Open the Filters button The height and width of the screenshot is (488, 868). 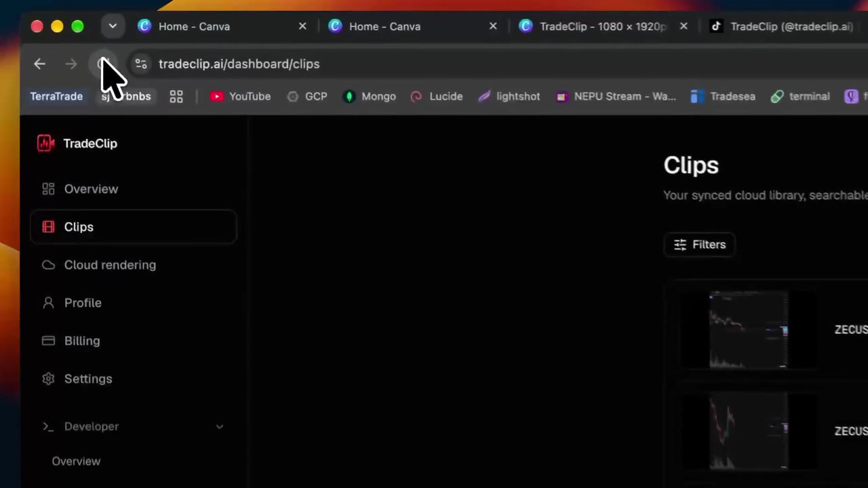[700, 245]
